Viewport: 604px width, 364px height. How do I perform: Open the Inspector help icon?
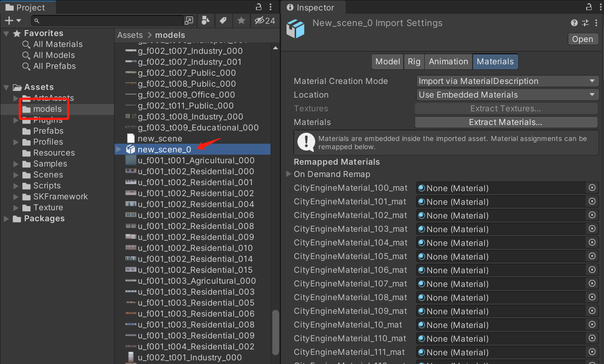point(574,23)
